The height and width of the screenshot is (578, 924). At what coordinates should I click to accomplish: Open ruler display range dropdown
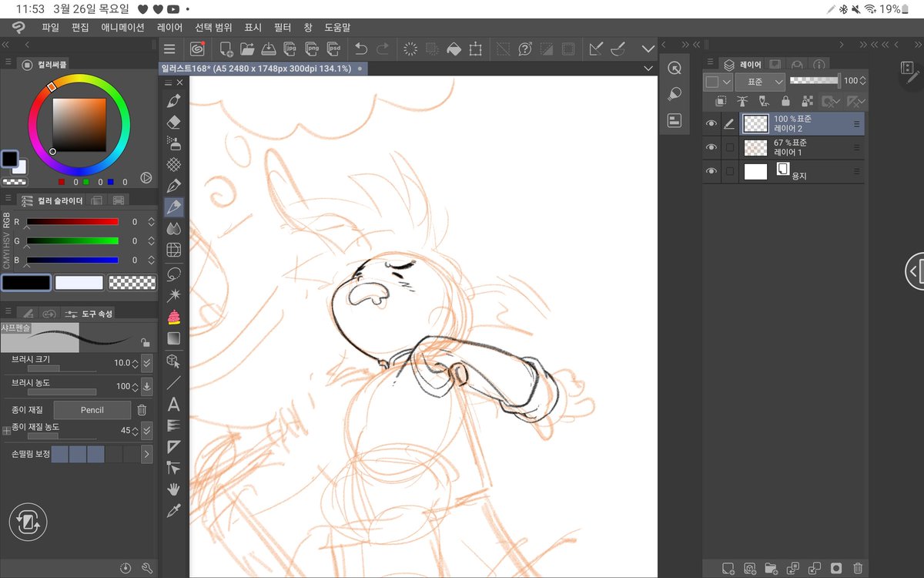coord(855,101)
